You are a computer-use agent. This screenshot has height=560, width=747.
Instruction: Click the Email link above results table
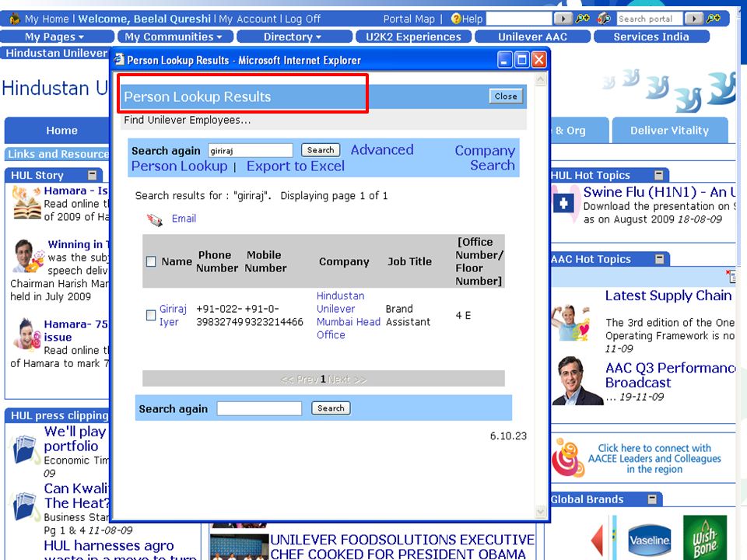pos(184,219)
